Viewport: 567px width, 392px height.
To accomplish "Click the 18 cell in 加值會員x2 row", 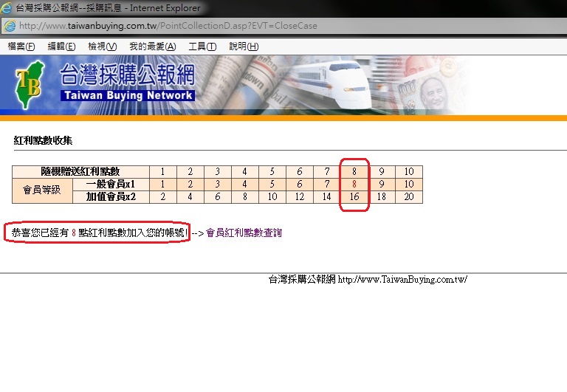I will coord(382,197).
